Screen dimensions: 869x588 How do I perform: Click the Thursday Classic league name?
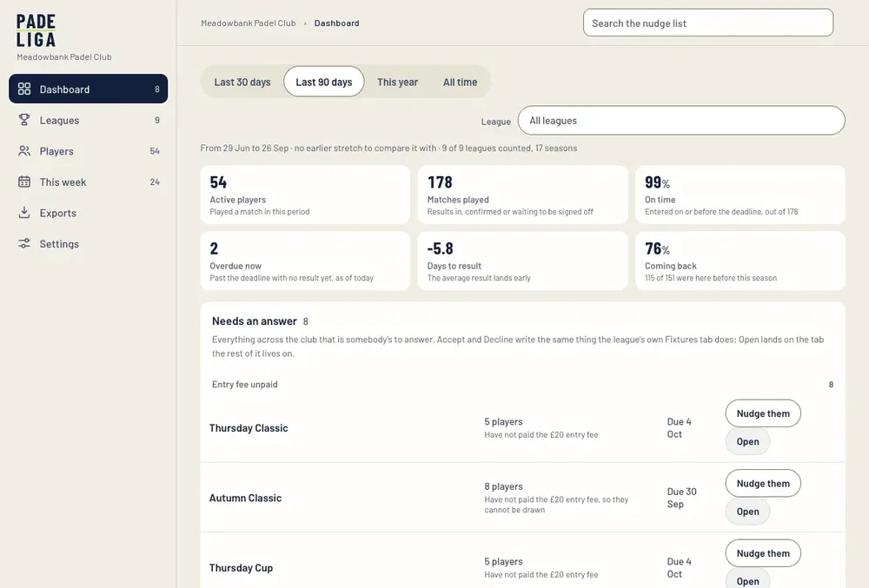click(249, 428)
